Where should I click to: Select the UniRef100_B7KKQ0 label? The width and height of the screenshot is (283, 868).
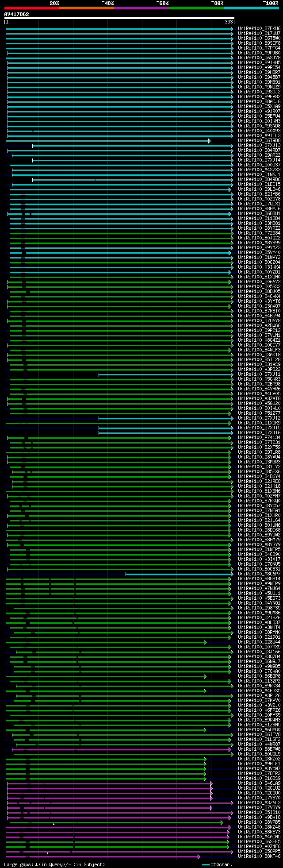click(x=259, y=501)
